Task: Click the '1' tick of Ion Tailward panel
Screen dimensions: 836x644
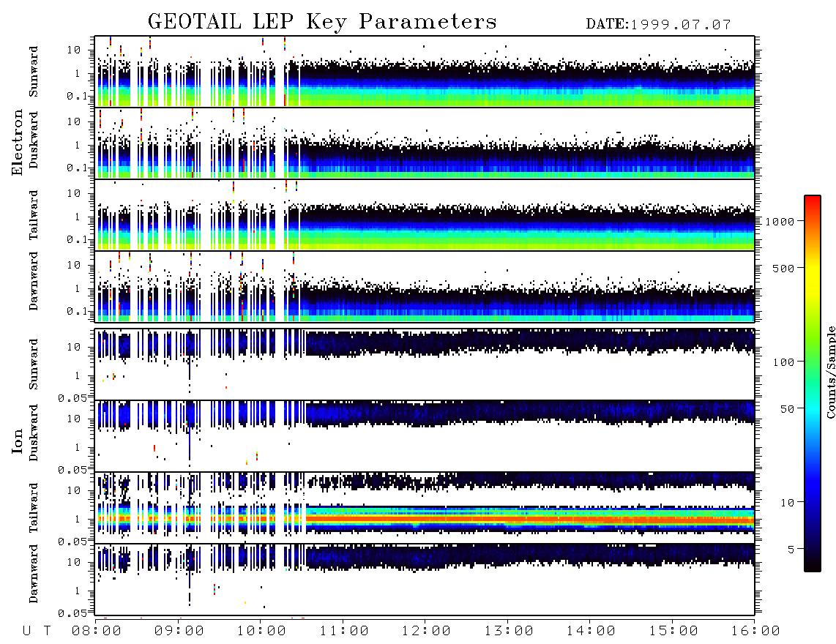Action: 77,520
